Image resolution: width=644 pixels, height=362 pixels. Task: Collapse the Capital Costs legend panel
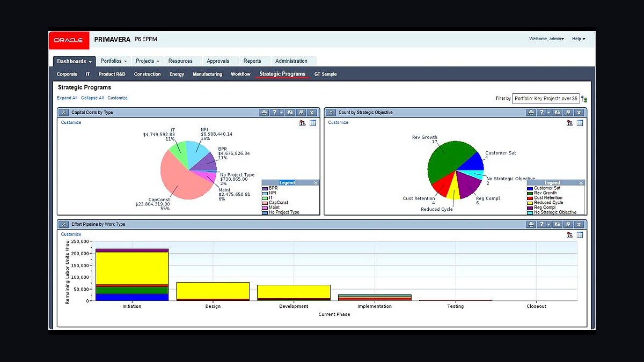point(316,183)
